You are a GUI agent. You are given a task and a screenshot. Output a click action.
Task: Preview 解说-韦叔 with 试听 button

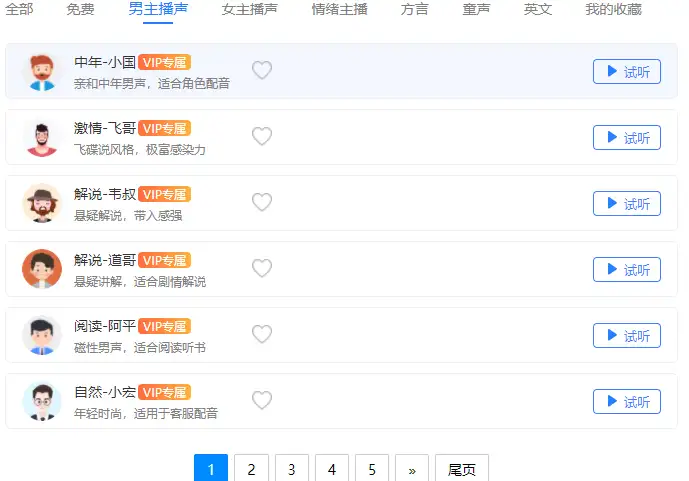(x=627, y=203)
